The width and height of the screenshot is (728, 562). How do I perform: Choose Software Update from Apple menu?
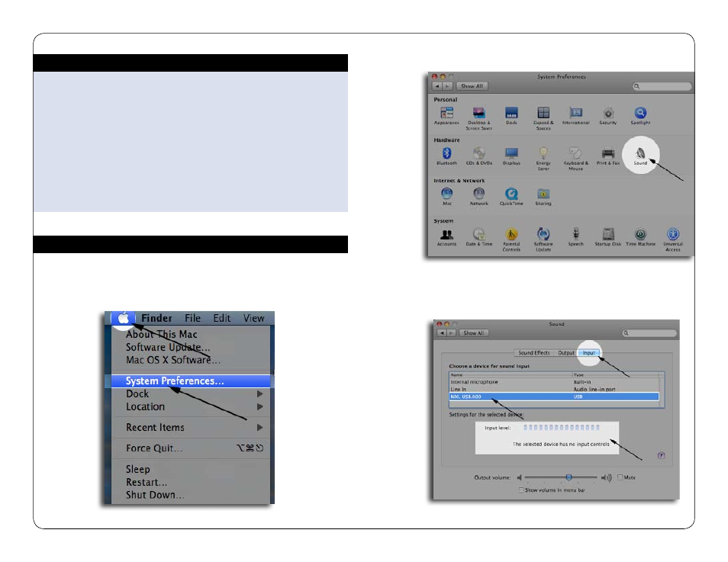191,347
